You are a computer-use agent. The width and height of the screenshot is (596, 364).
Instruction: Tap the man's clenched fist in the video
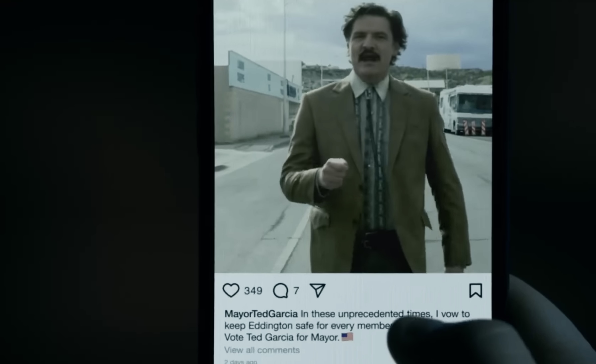point(333,173)
